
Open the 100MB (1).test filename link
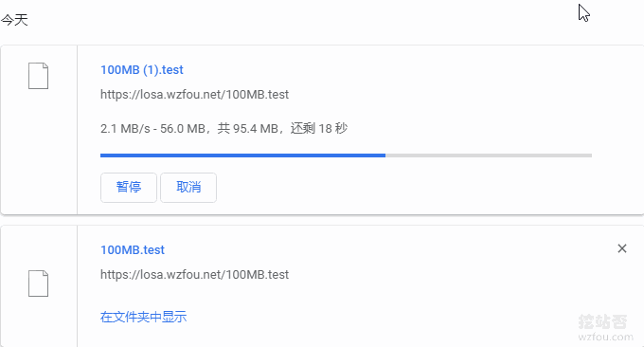pyautogui.click(x=142, y=70)
